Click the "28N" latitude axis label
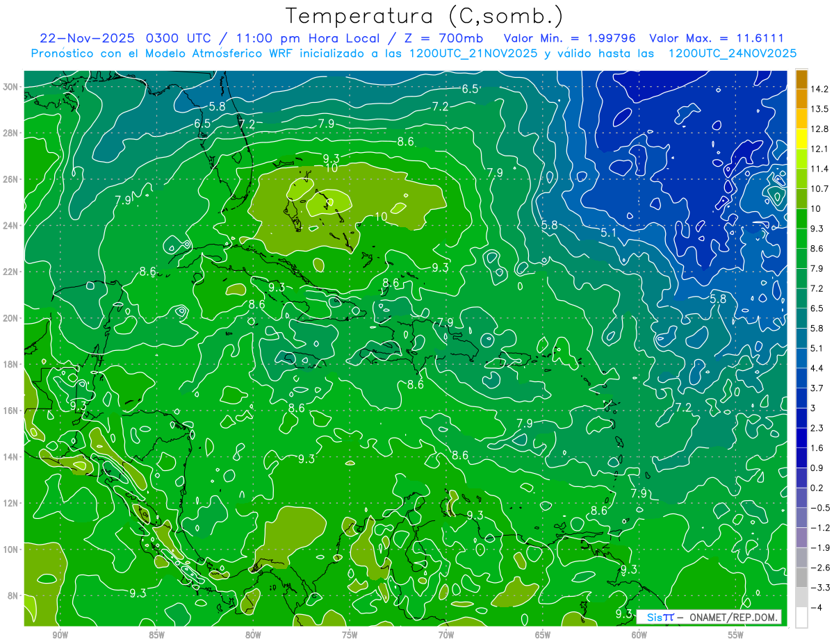Screen dimensions: 834x644 click(x=10, y=133)
